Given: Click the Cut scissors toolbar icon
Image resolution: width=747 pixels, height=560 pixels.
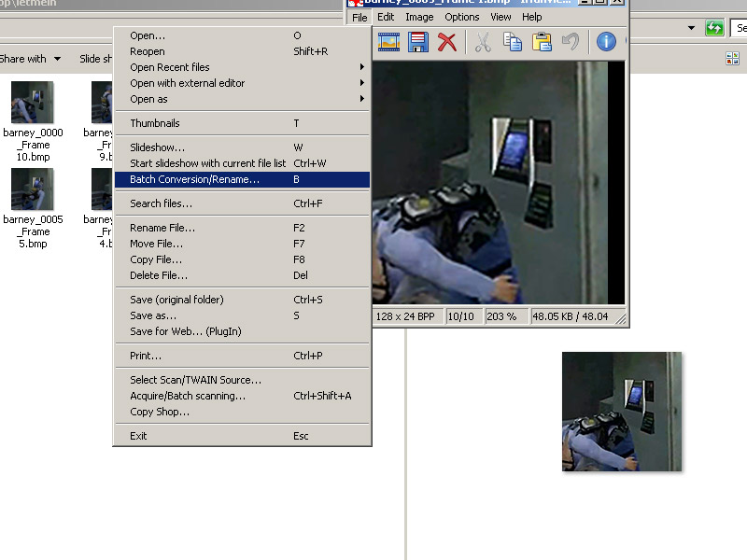Looking at the screenshot, I should 483,42.
